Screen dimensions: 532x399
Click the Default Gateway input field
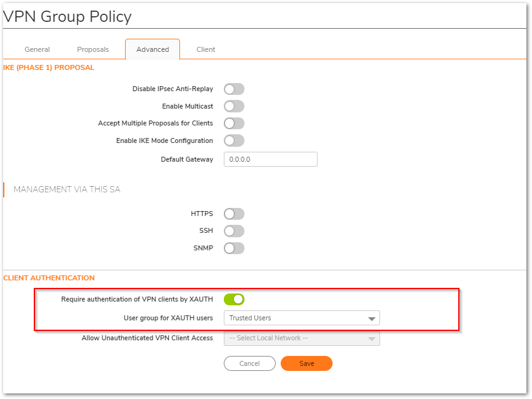click(270, 160)
